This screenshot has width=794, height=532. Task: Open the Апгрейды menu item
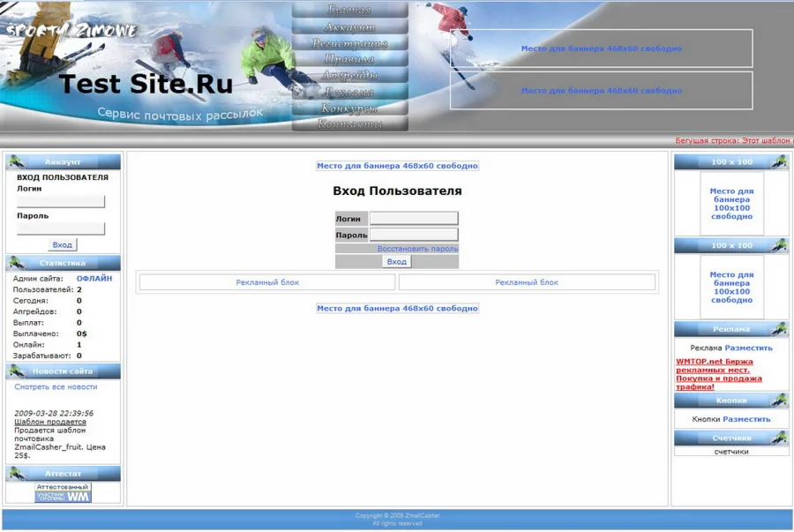tap(350, 75)
